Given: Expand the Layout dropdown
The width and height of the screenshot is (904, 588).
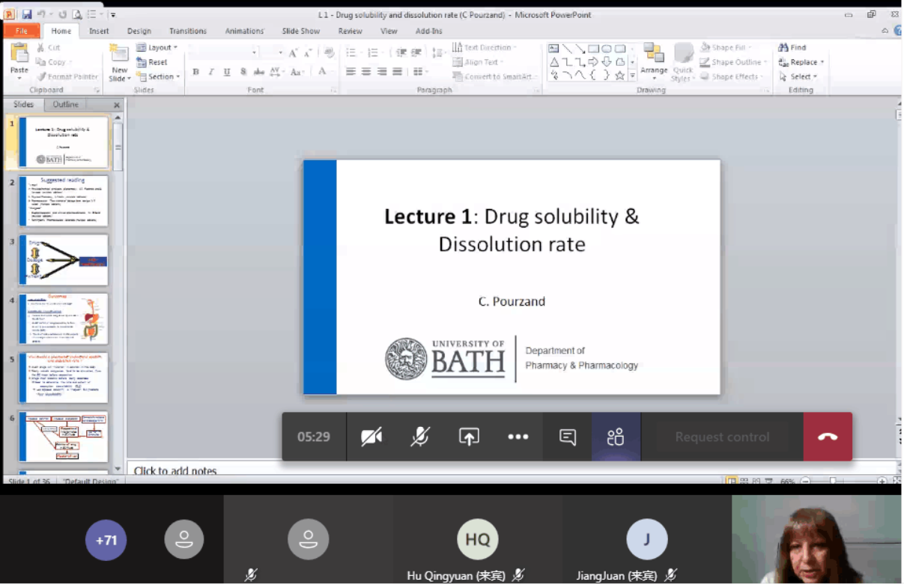Looking at the screenshot, I should point(159,48).
